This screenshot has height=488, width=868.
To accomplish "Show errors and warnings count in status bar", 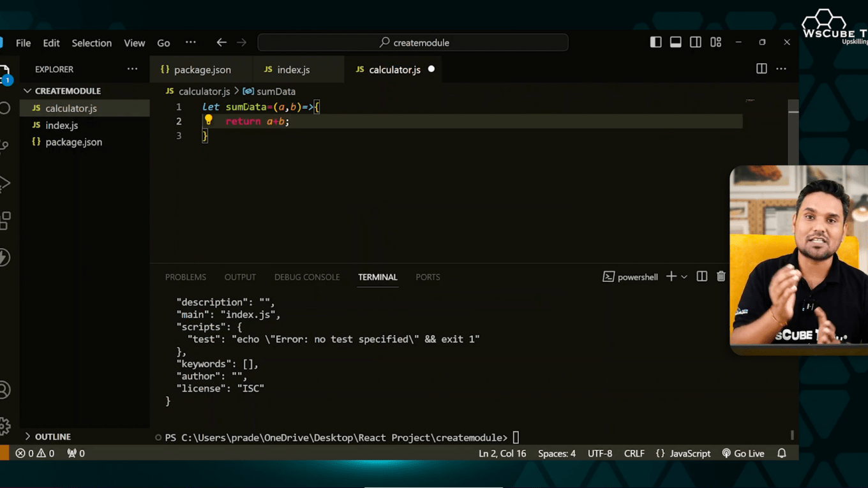I will pyautogui.click(x=35, y=454).
